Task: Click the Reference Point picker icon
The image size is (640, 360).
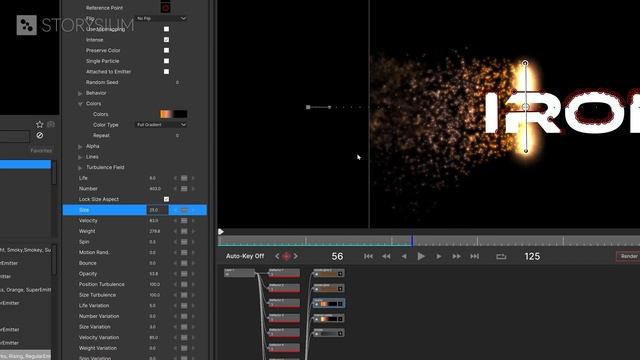Action: (165, 8)
